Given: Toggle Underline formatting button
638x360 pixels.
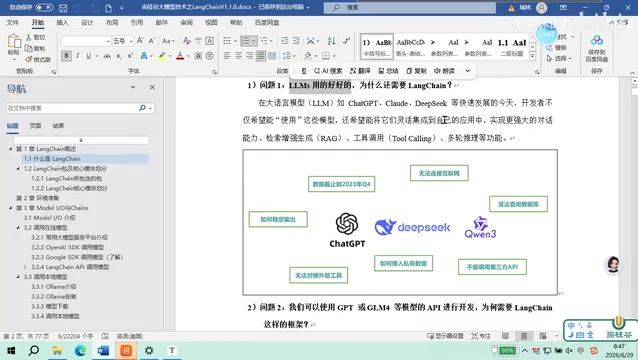Looking at the screenshot, I should 88,56.
